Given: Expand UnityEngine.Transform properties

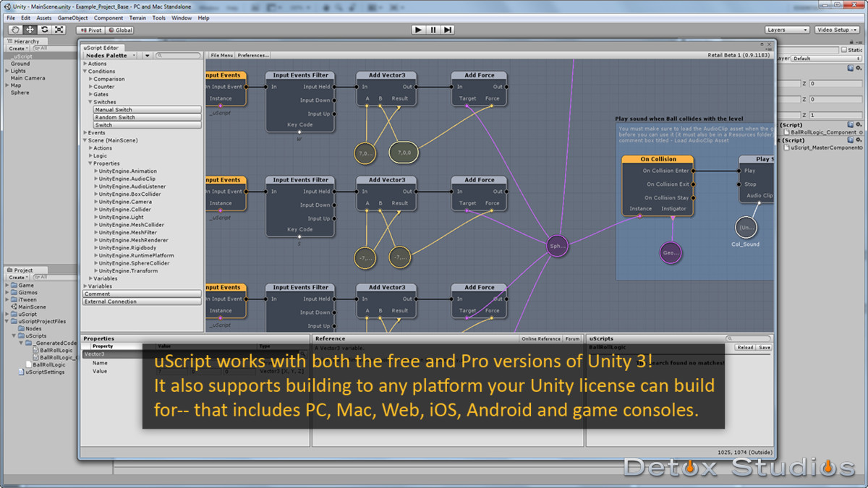Looking at the screenshot, I should [96, 271].
